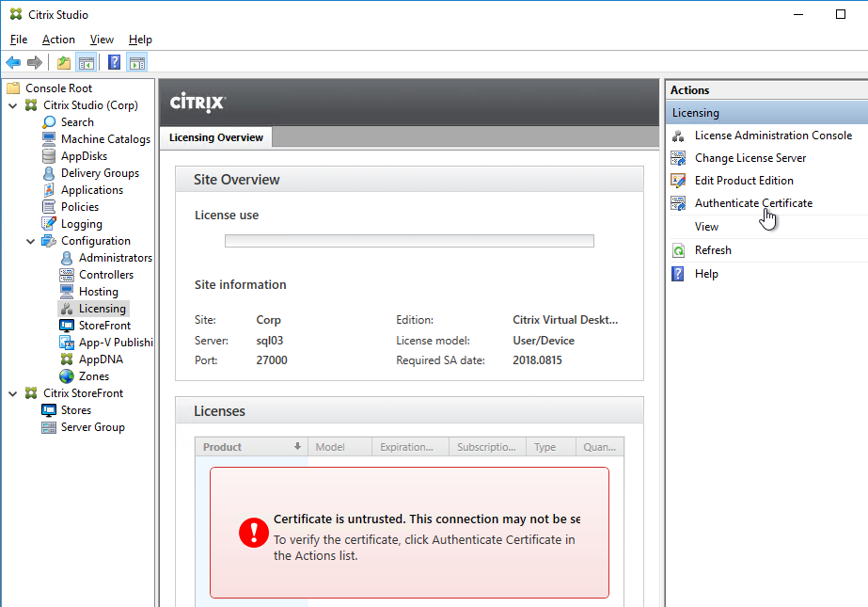Click the Edit Product Edition icon
This screenshot has height=607, width=868.
click(x=678, y=181)
